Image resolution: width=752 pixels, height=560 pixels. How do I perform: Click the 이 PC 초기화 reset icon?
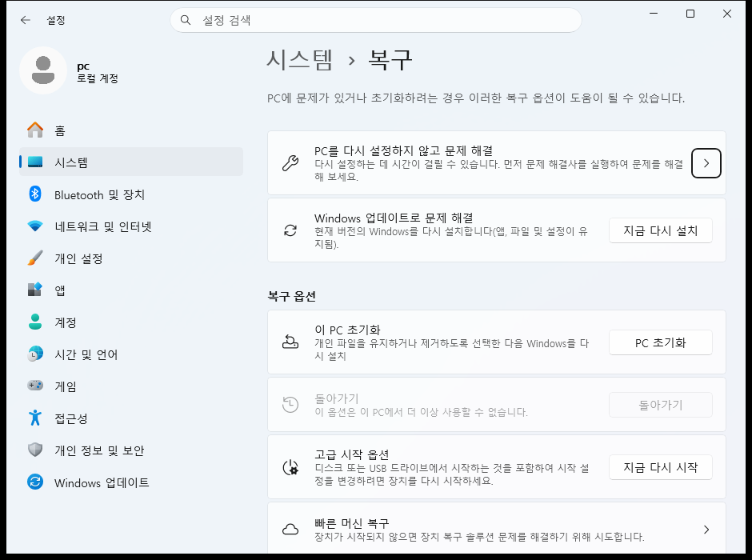pos(290,342)
